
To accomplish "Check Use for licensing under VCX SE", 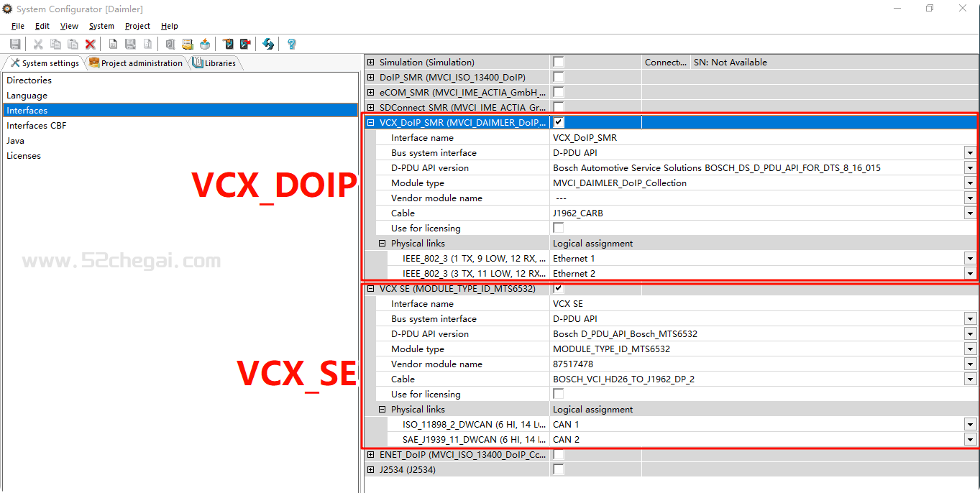I will [x=559, y=394].
